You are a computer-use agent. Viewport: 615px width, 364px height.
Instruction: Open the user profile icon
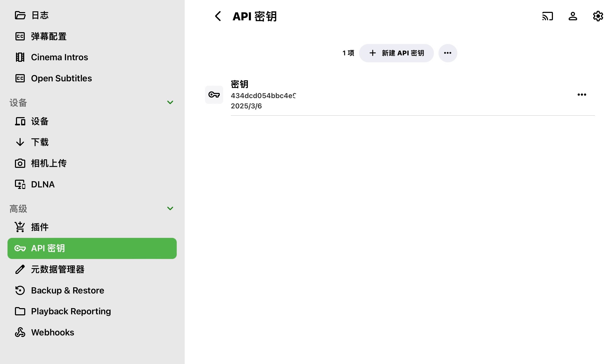(x=573, y=16)
